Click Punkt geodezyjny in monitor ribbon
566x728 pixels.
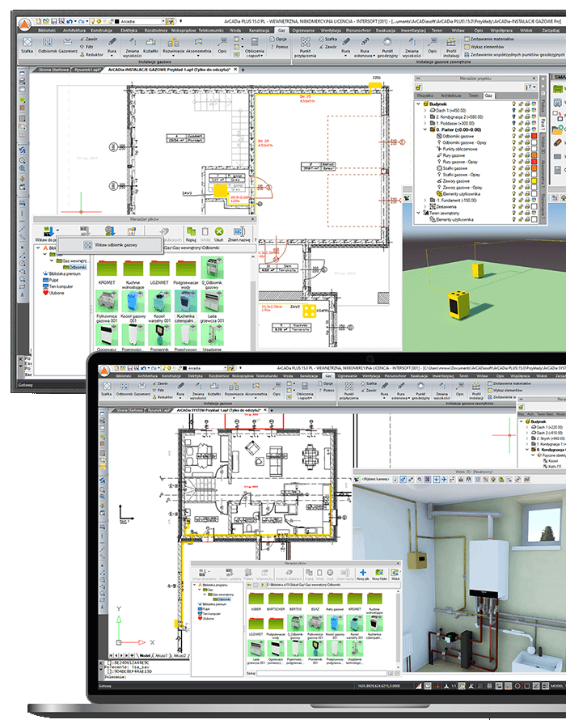[387, 48]
